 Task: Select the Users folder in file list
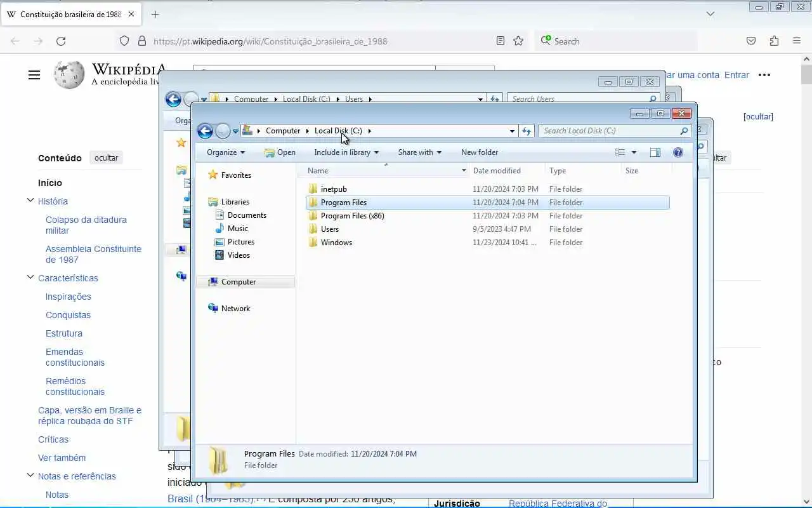click(x=330, y=229)
